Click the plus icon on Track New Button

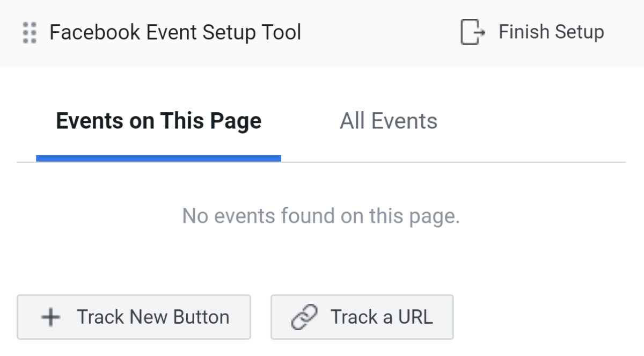click(x=51, y=317)
